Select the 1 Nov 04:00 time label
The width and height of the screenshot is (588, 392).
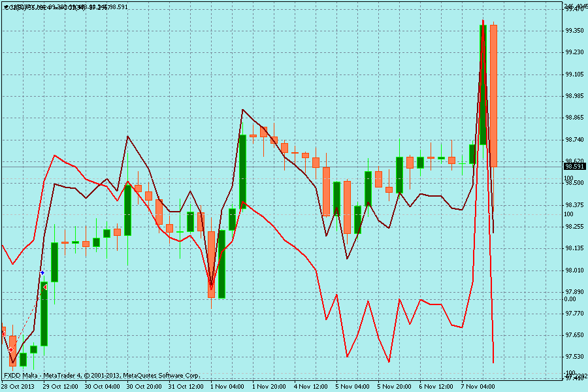[227, 386]
